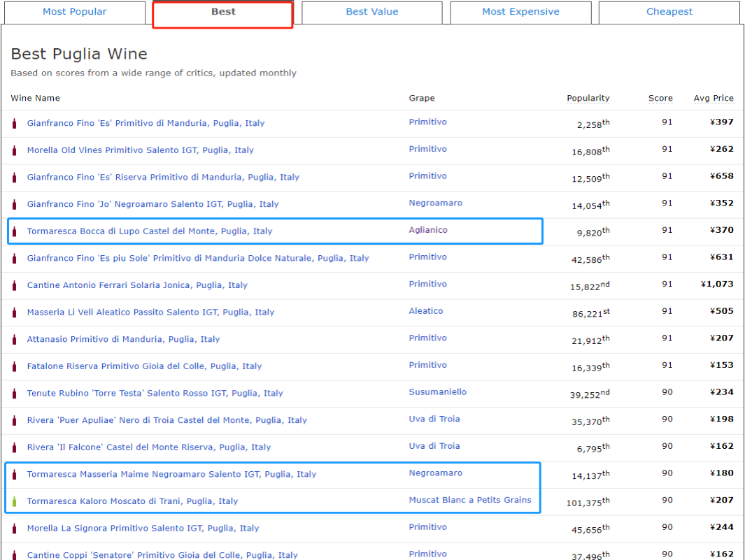
Task: Switch to Most Expensive tab
Action: click(520, 12)
